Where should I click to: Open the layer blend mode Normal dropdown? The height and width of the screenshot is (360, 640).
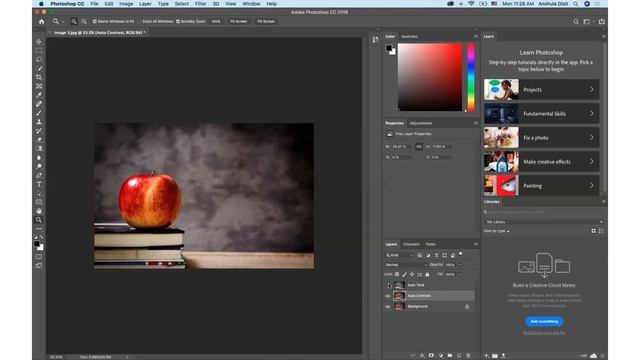pos(406,264)
